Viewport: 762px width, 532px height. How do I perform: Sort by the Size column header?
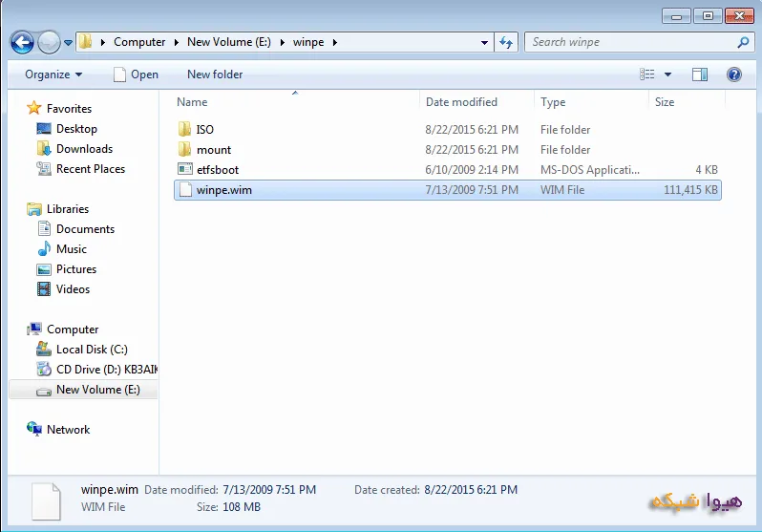(665, 102)
